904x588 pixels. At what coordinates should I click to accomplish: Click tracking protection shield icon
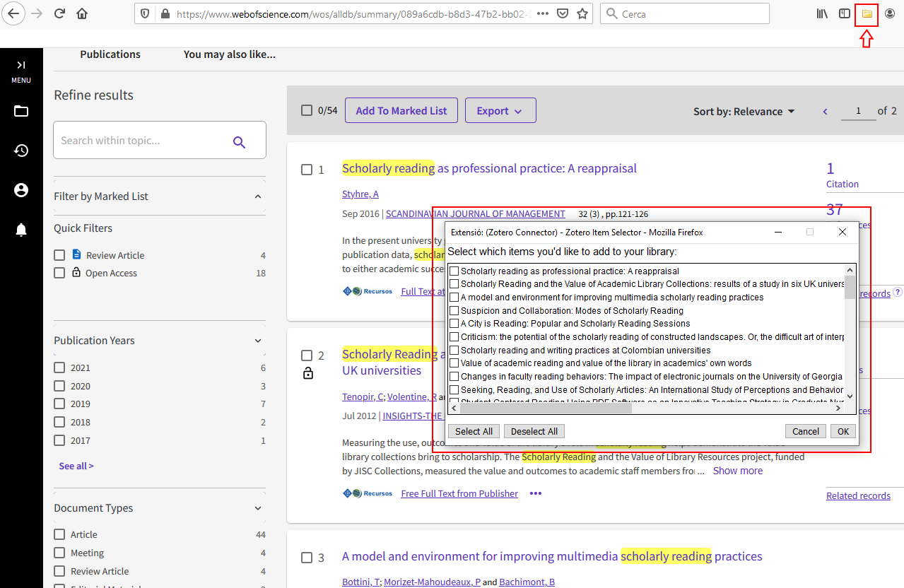[145, 13]
